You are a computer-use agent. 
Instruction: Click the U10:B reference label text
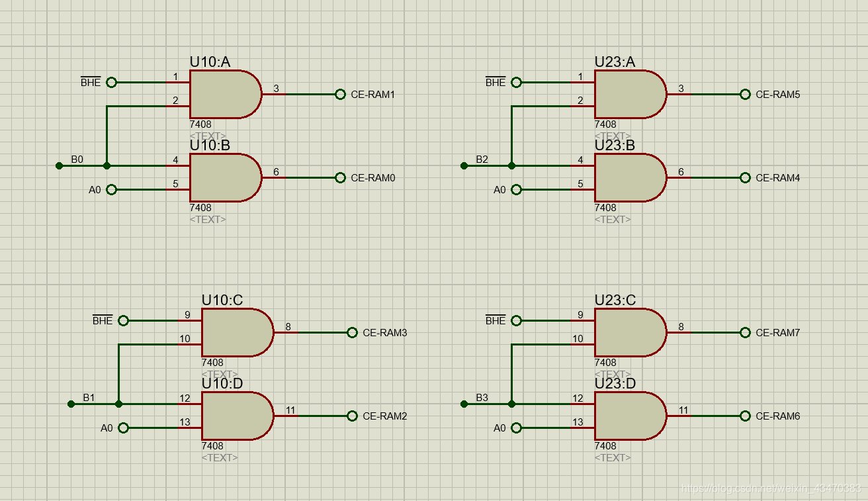(x=210, y=145)
